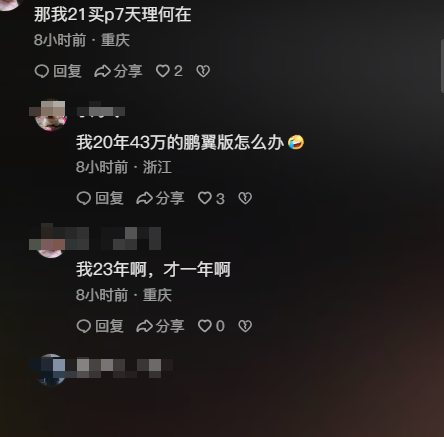
Task: Reply to the 我23年啊 comment
Action: [100, 326]
